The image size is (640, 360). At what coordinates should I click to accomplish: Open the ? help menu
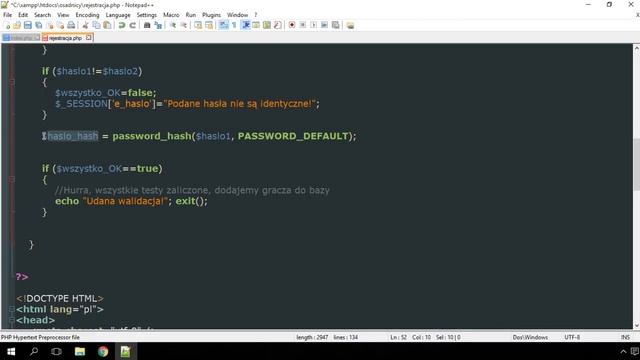point(256,15)
